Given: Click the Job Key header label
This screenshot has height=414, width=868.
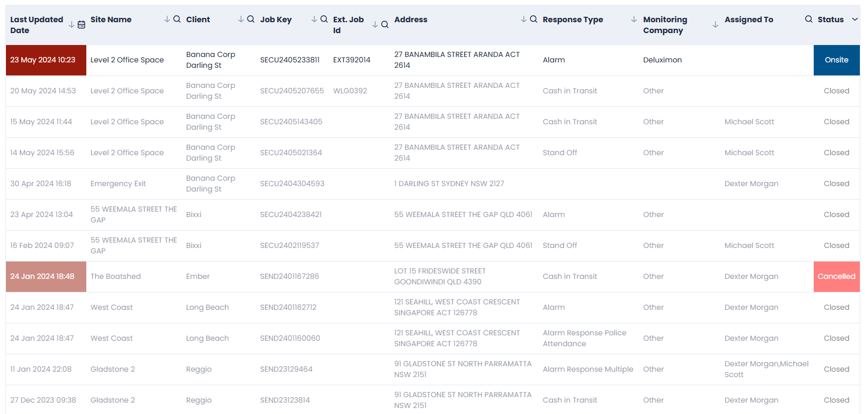Looking at the screenshot, I should 276,19.
